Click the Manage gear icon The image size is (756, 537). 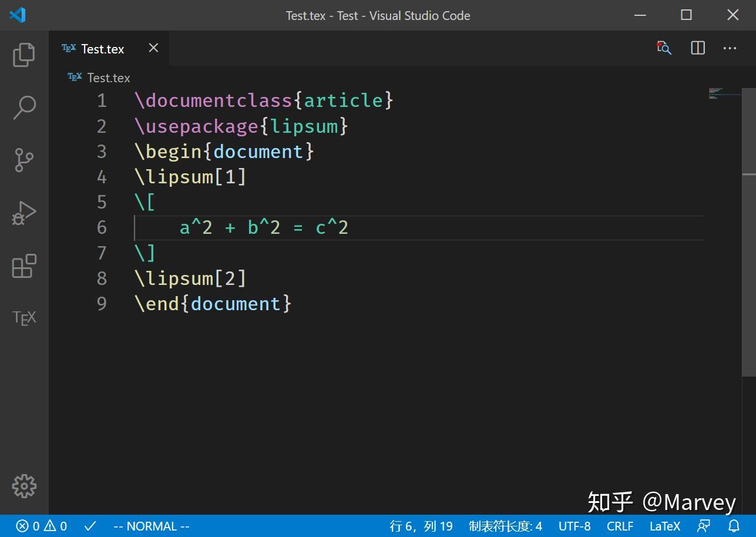click(x=23, y=486)
